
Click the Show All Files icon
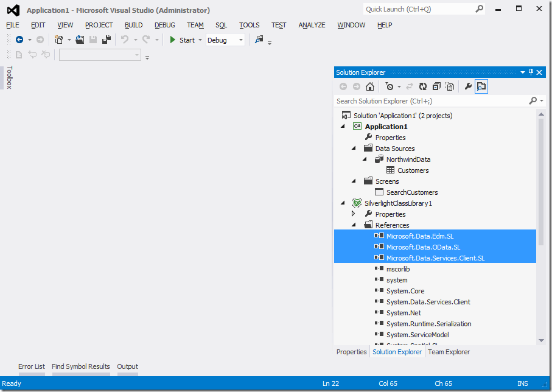click(x=450, y=86)
